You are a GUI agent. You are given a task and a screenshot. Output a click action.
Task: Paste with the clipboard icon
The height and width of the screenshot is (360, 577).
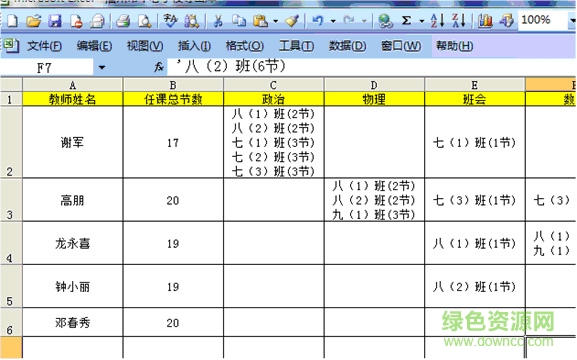click(x=261, y=21)
